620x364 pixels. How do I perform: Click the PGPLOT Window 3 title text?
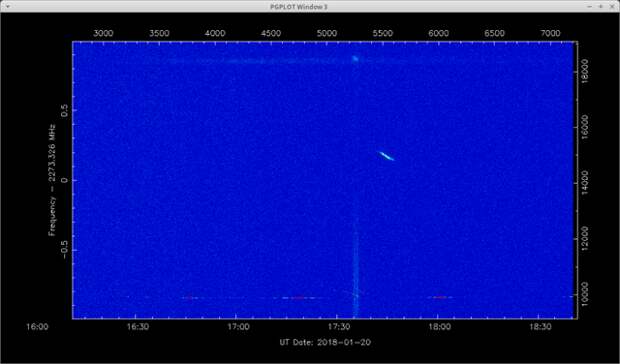tap(299, 7)
